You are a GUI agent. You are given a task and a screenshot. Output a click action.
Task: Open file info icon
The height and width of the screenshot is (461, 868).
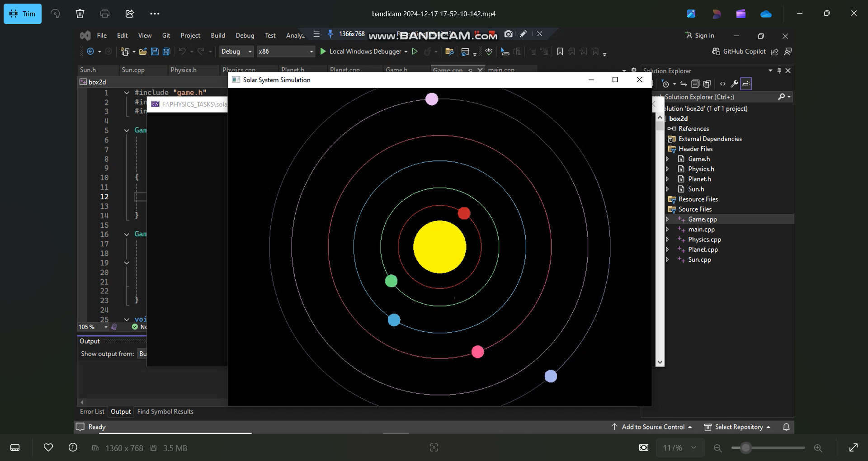pos(73,447)
